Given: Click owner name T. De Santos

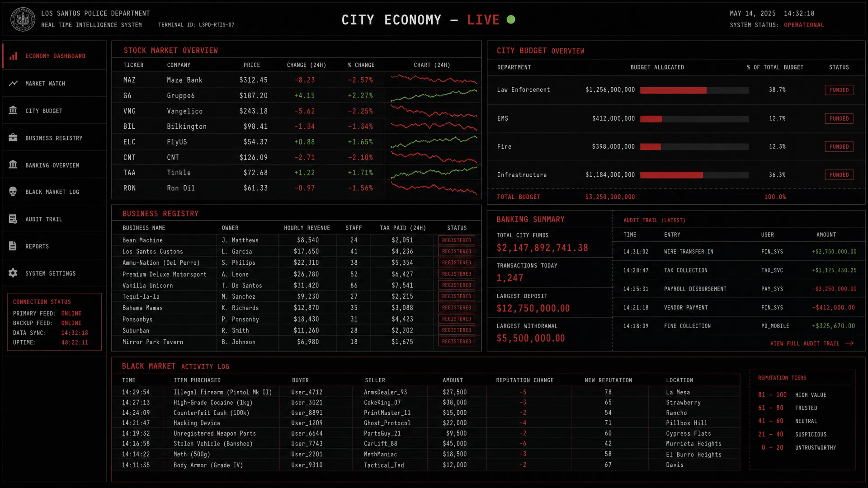Looking at the screenshot, I should 242,286.
